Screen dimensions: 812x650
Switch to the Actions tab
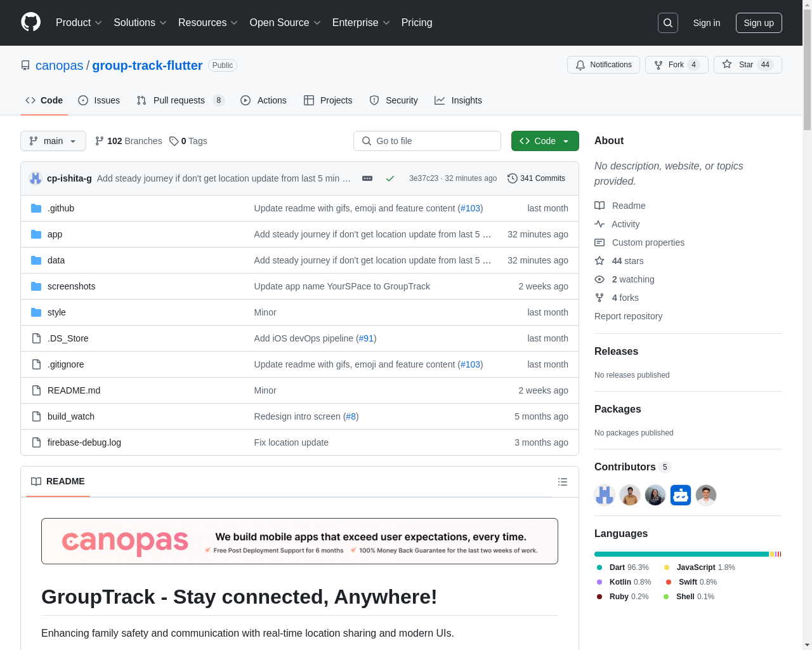click(264, 100)
